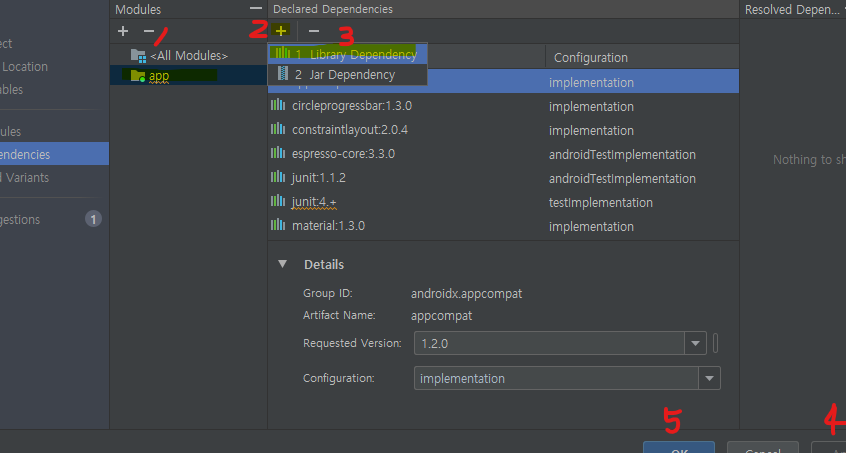Open Requested Version dropdown arrow
Screen dimensions: 846x453
click(x=695, y=344)
